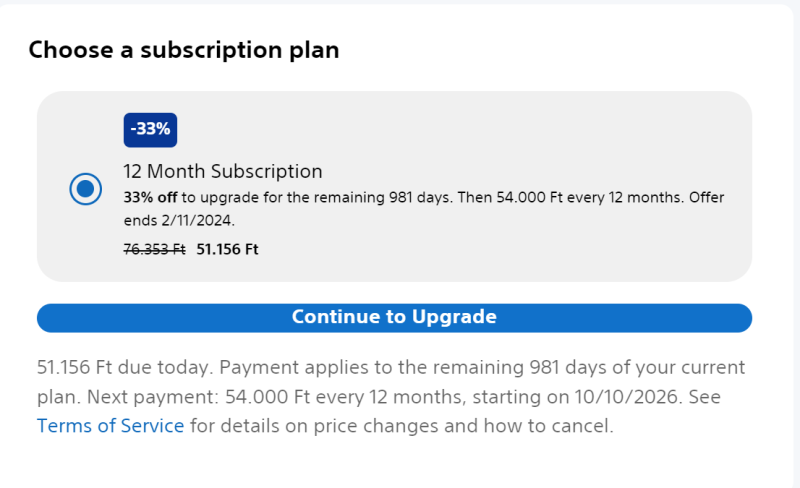Click the -33% discount badge
The height and width of the screenshot is (488, 800).
point(150,130)
